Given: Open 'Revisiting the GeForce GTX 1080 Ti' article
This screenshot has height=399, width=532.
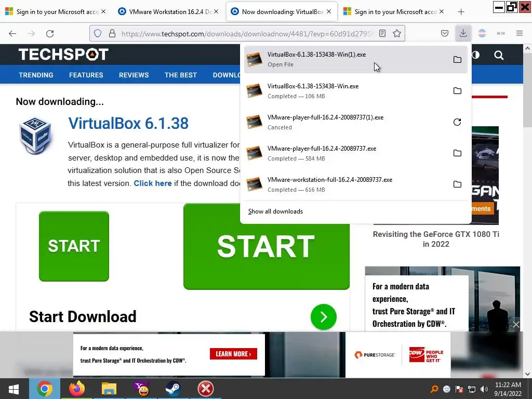Looking at the screenshot, I should [x=436, y=239].
